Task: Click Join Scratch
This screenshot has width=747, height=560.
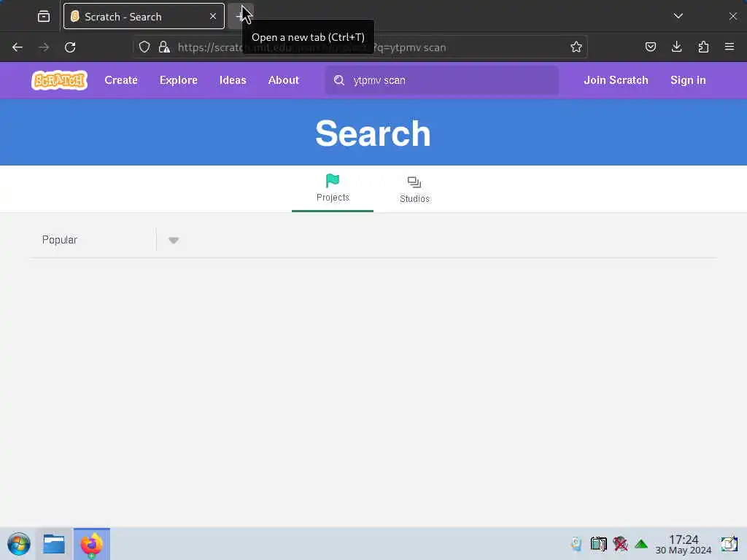Action: (616, 80)
